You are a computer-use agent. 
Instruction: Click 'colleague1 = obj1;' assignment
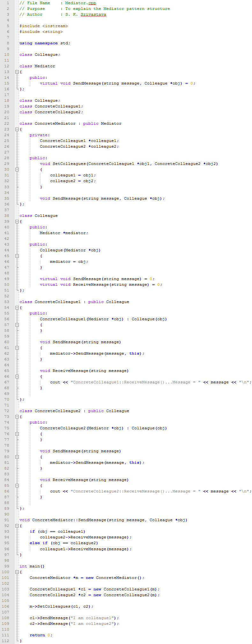(73, 175)
